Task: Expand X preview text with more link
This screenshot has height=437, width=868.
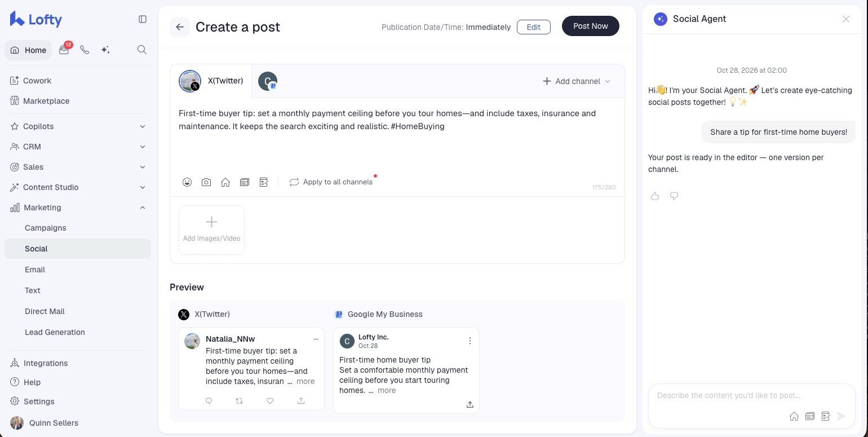Action: 305,381
